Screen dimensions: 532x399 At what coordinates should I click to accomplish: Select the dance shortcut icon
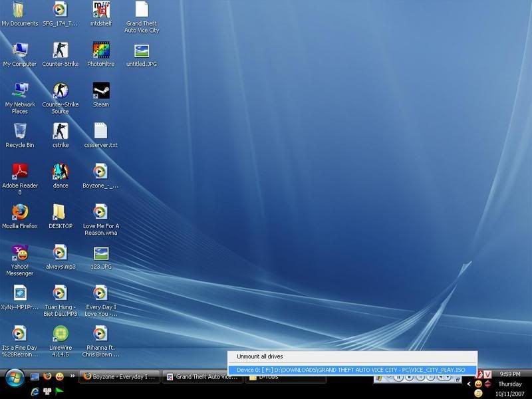pyautogui.click(x=60, y=176)
